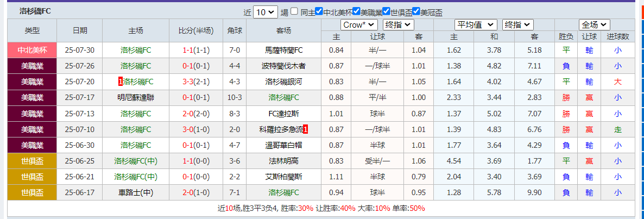Disable the 世俱盃 filter checkbox
Image resolution: width=644 pixels, height=219 pixels.
pyautogui.click(x=386, y=11)
